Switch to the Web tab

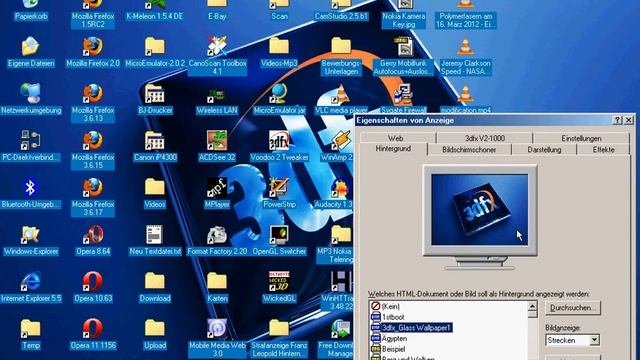pos(396,138)
